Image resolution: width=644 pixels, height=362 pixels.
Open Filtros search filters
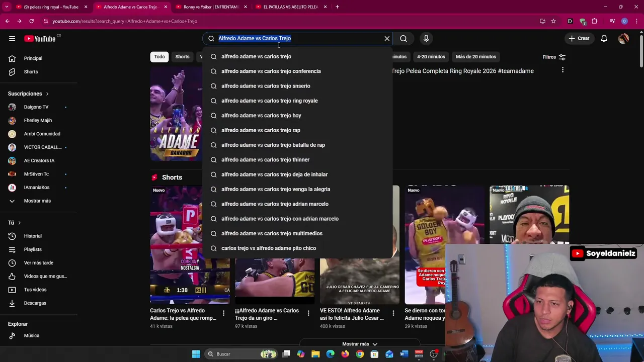pyautogui.click(x=554, y=57)
